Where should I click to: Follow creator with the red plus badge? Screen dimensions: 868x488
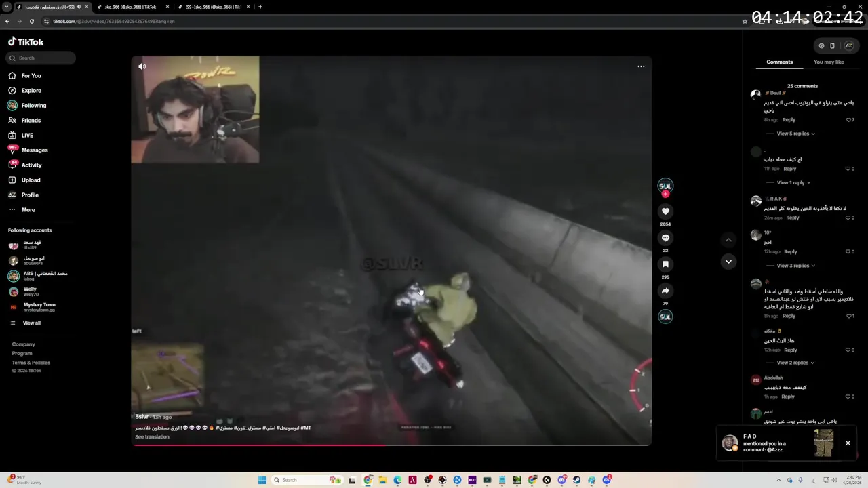pyautogui.click(x=665, y=194)
